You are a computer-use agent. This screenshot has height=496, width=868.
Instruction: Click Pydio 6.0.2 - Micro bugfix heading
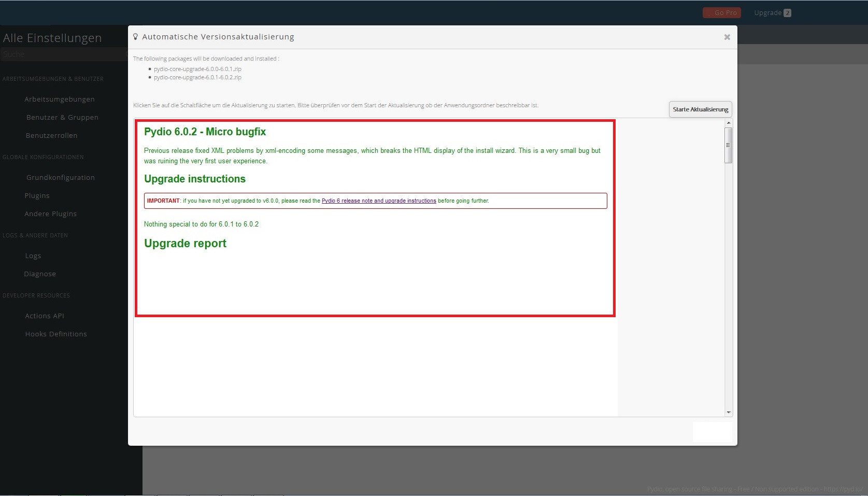tap(205, 132)
